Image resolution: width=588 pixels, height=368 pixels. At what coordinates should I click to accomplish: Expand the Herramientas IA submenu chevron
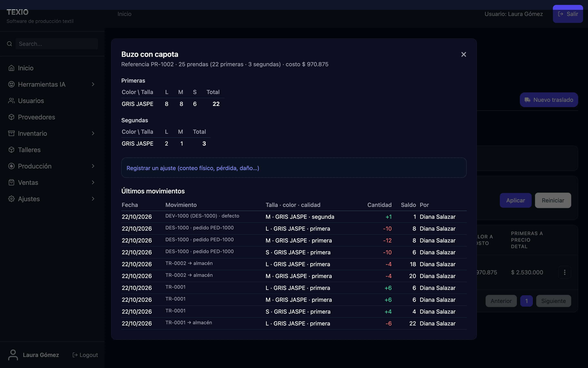click(93, 84)
